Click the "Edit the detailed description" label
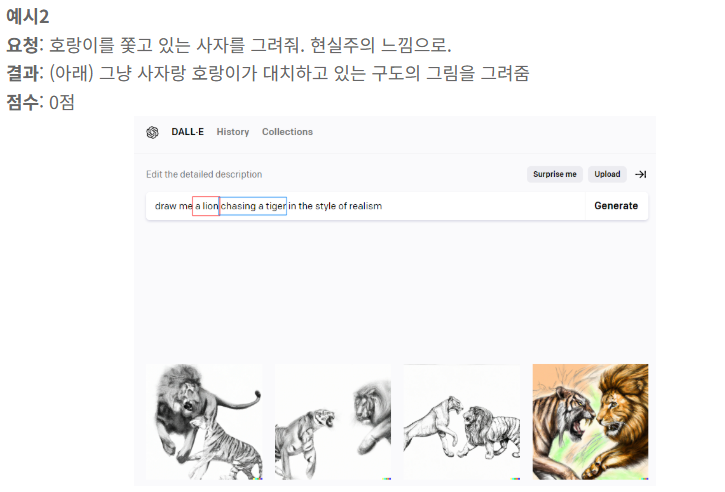 click(x=204, y=174)
